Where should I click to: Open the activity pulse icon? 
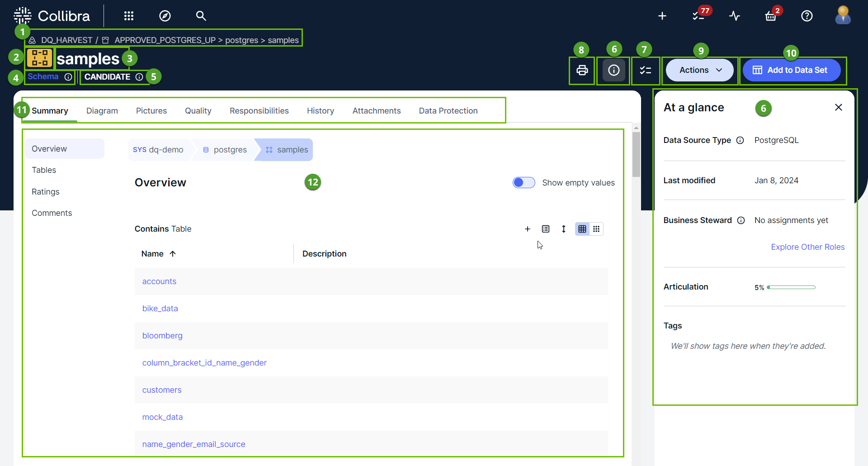(735, 16)
